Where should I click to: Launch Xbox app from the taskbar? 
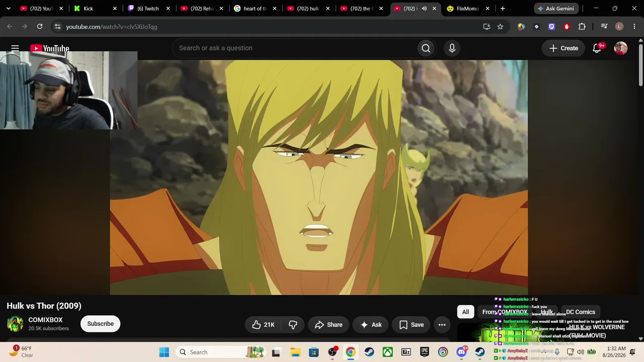coord(387,352)
